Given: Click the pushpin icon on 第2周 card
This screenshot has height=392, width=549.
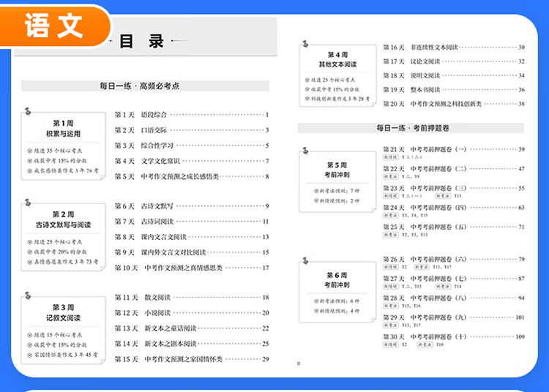Looking at the screenshot, I should [x=28, y=203].
